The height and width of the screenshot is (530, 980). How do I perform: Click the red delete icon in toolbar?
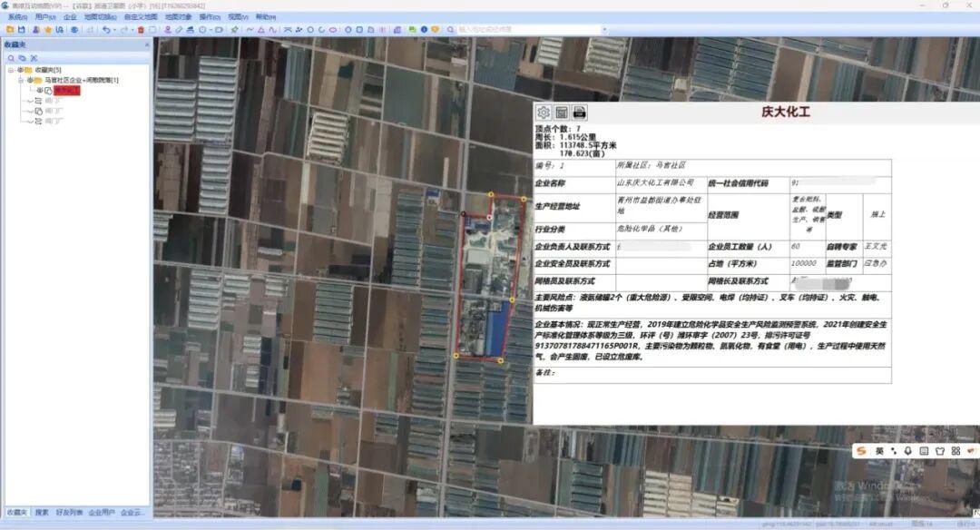141,30
